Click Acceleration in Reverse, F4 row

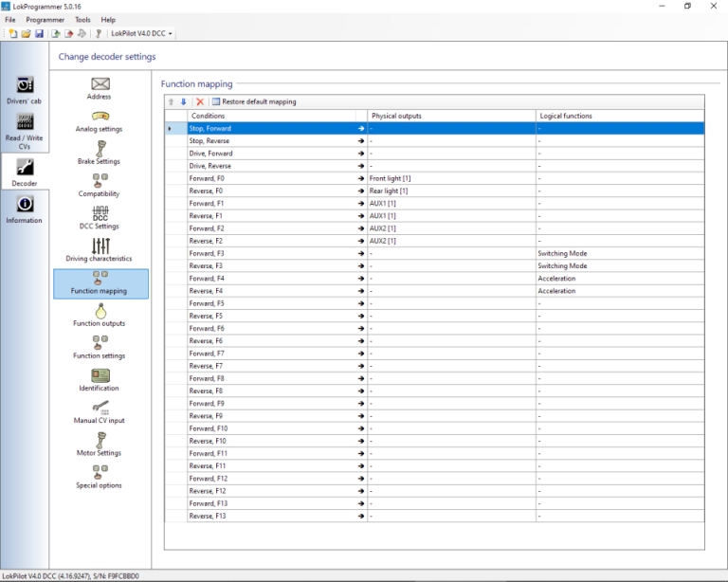point(620,291)
